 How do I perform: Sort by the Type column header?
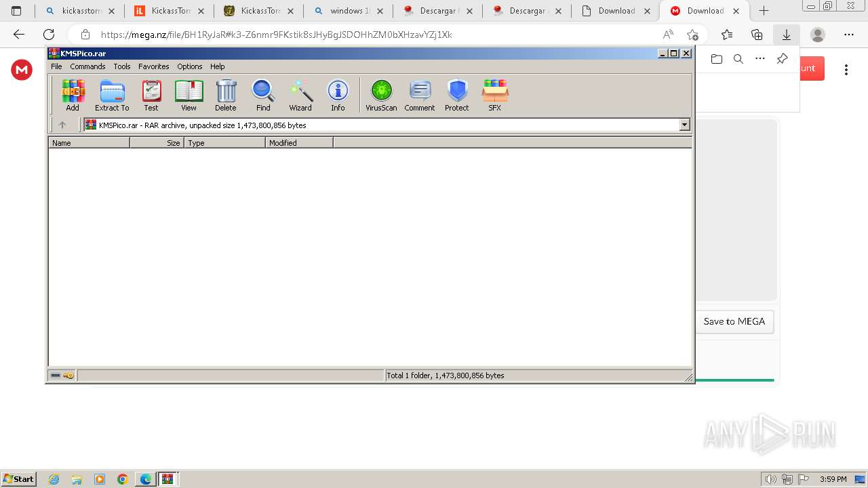point(224,142)
